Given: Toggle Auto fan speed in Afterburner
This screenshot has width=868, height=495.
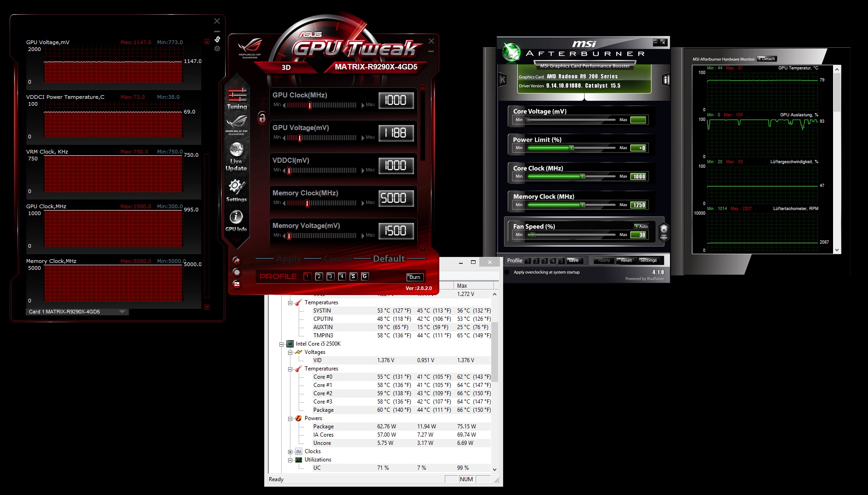Looking at the screenshot, I should click(x=641, y=226).
